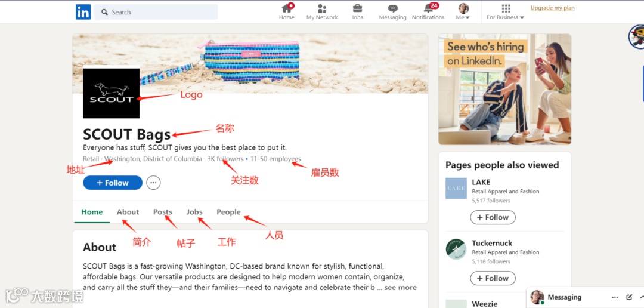Image resolution: width=644 pixels, height=308 pixels.
Task: Click the SCOUT company logo image
Action: coord(112,93)
